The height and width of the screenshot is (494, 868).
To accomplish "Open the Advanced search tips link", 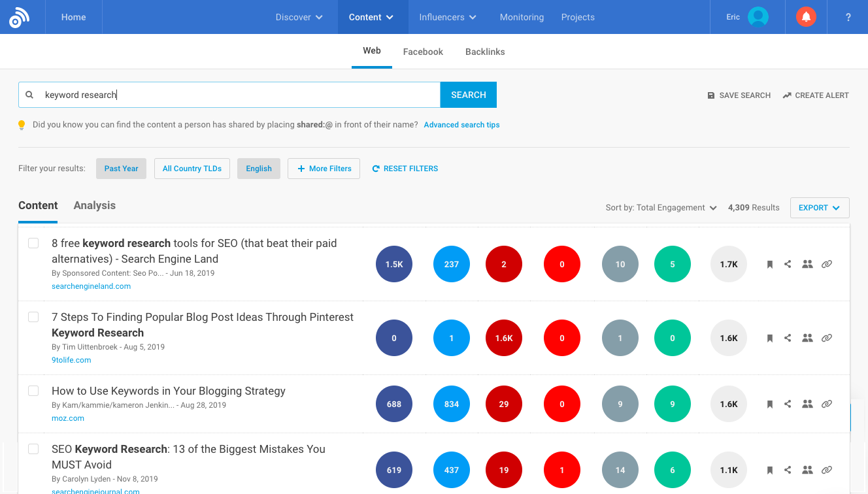I will pos(461,125).
